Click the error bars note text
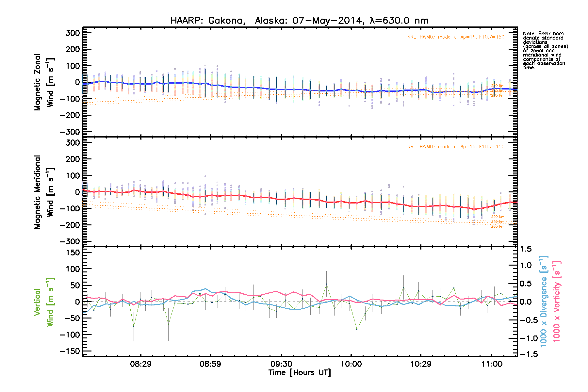Screen dimensions: 588x392 point(545,51)
